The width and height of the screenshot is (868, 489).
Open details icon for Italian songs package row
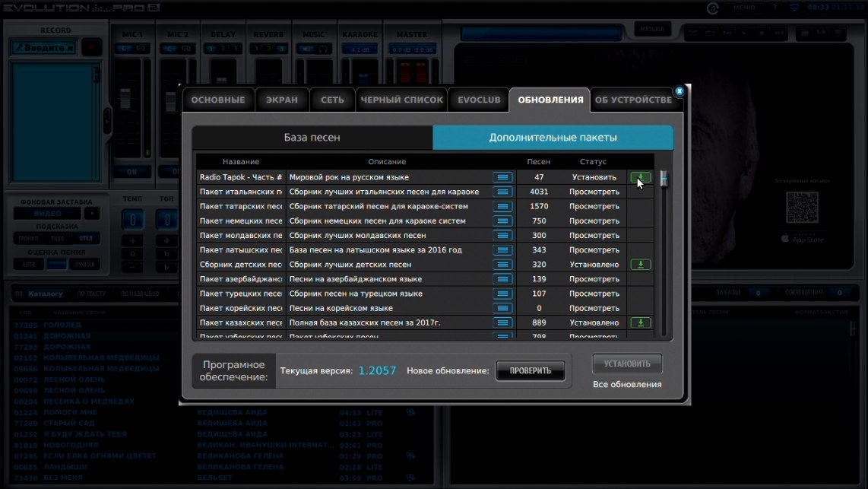tap(502, 192)
